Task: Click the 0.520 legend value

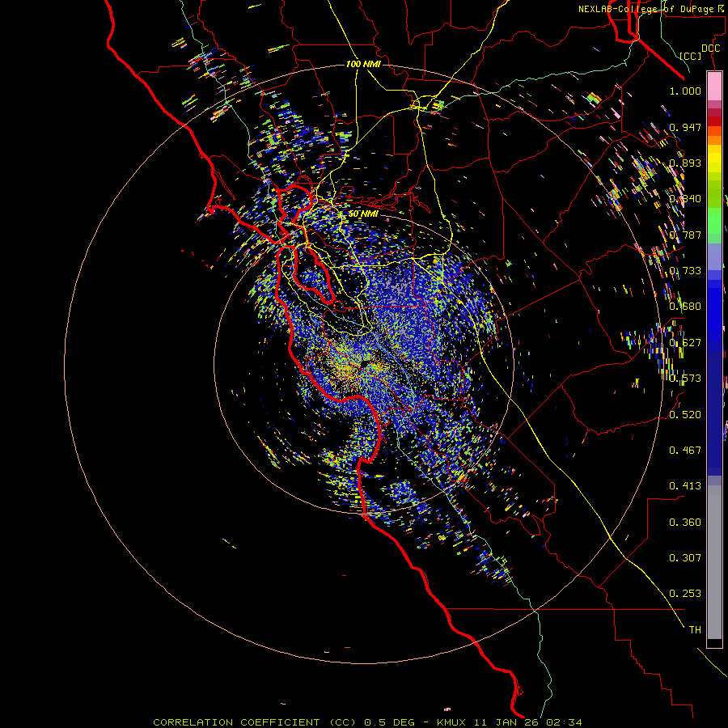Action: 685,415
